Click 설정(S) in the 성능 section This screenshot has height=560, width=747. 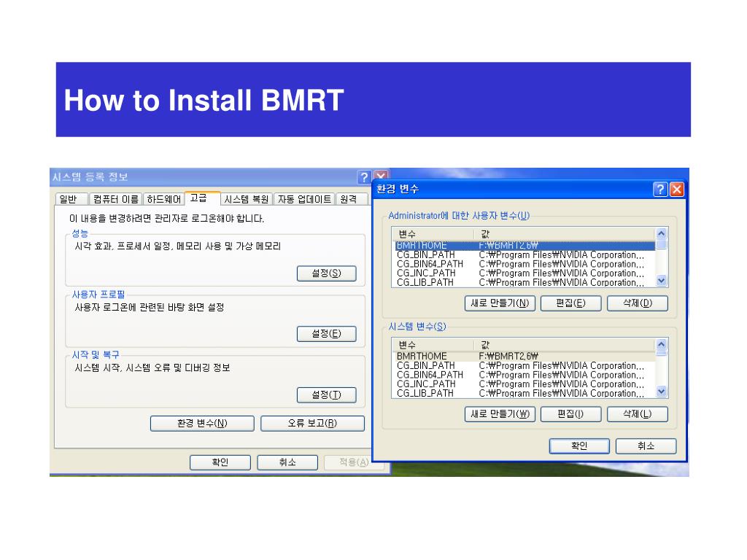point(326,273)
